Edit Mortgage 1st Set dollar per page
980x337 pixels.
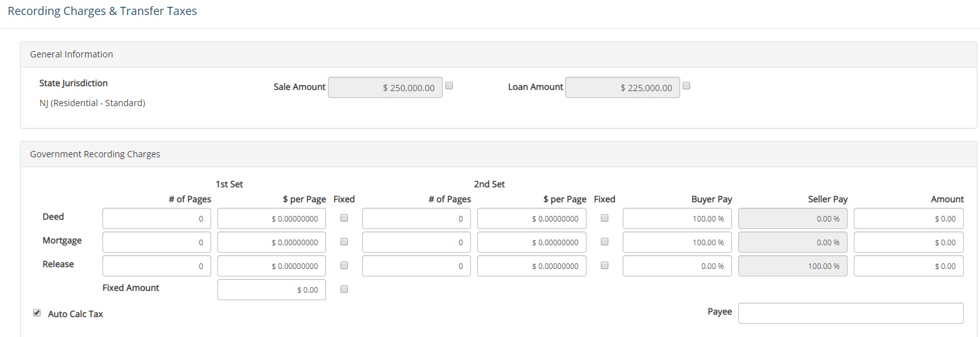pyautogui.click(x=272, y=242)
